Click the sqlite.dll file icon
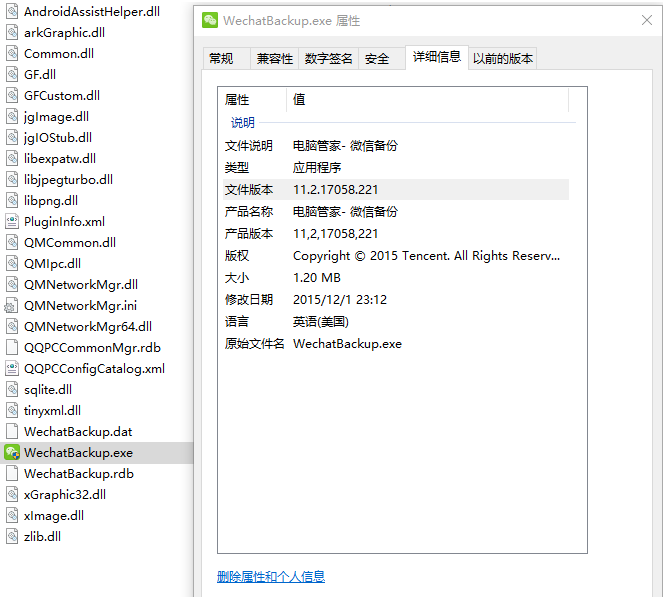This screenshot has height=597, width=667. tap(12, 389)
